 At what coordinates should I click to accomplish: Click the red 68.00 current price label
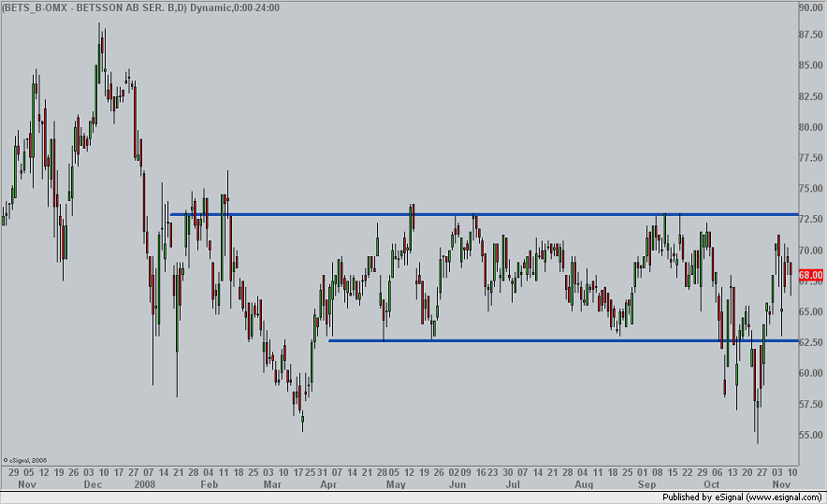click(x=811, y=275)
